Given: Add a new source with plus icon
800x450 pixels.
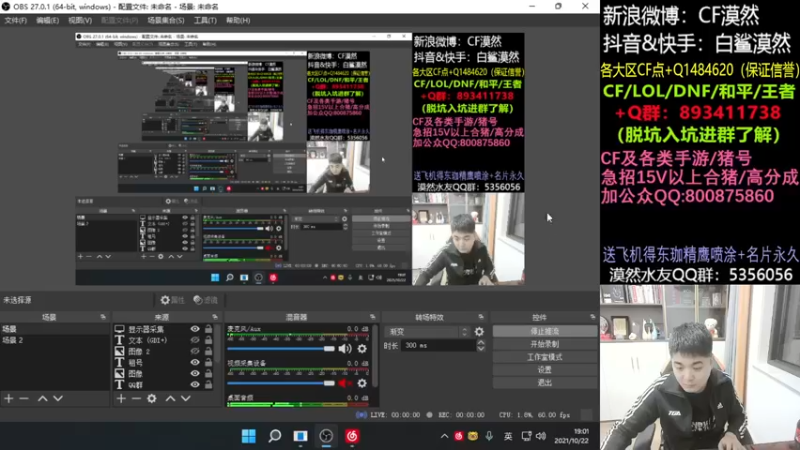Looking at the screenshot, I should 121,398.
